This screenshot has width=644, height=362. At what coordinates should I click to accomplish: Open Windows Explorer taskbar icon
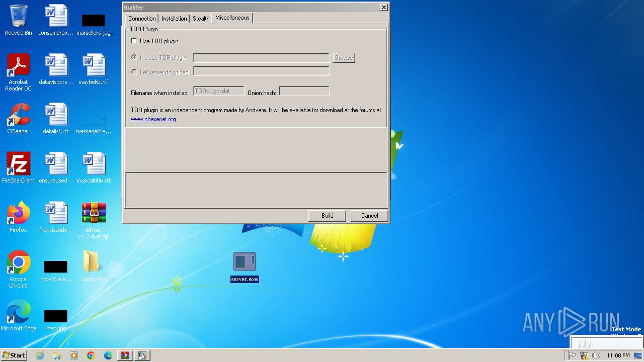click(x=57, y=355)
